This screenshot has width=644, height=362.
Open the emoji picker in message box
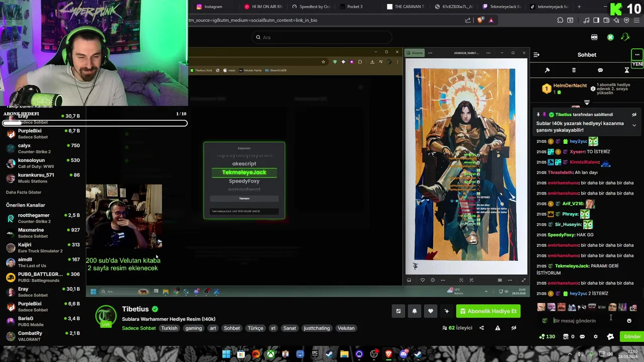coord(629,321)
